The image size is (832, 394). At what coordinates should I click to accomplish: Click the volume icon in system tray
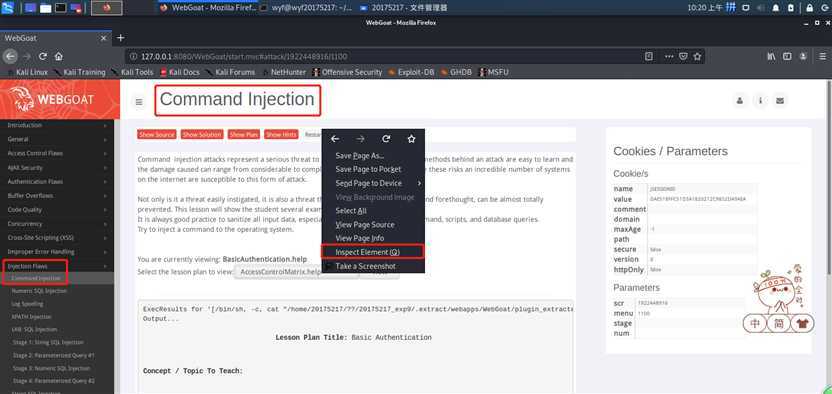pos(761,8)
